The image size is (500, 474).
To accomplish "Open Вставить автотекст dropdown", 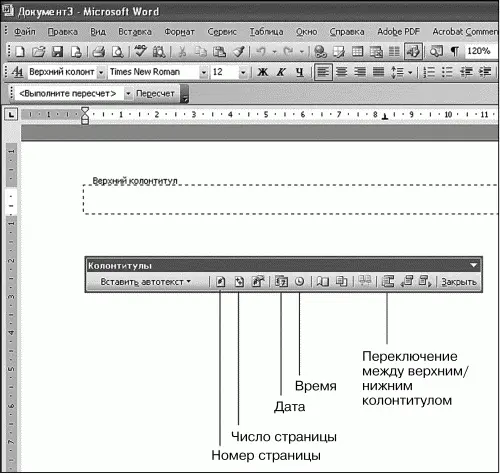I will point(146,282).
